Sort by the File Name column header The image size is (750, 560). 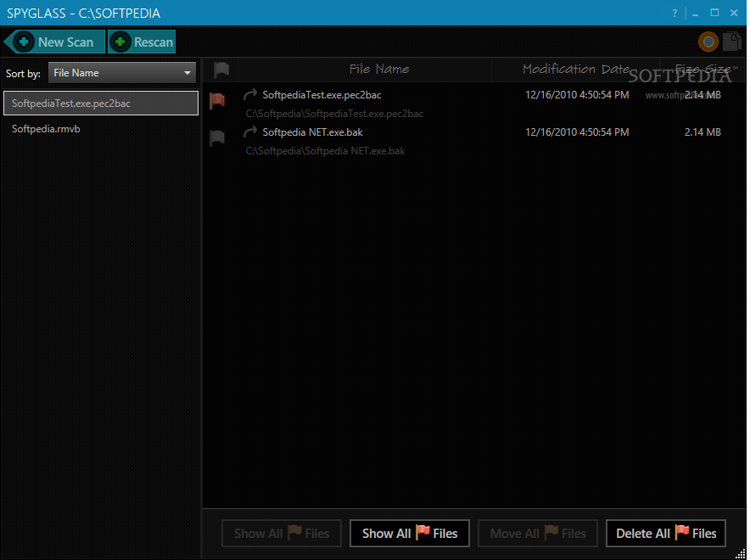pyautogui.click(x=379, y=70)
